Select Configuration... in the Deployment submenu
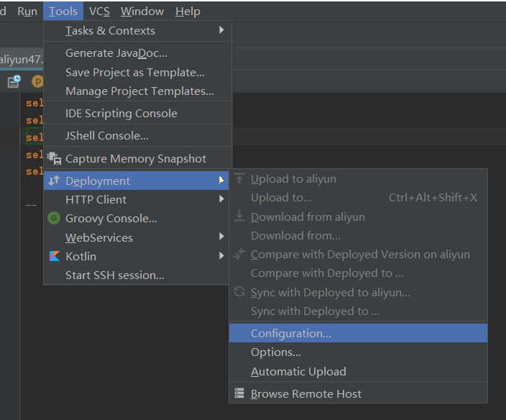The image size is (506, 420). point(291,334)
